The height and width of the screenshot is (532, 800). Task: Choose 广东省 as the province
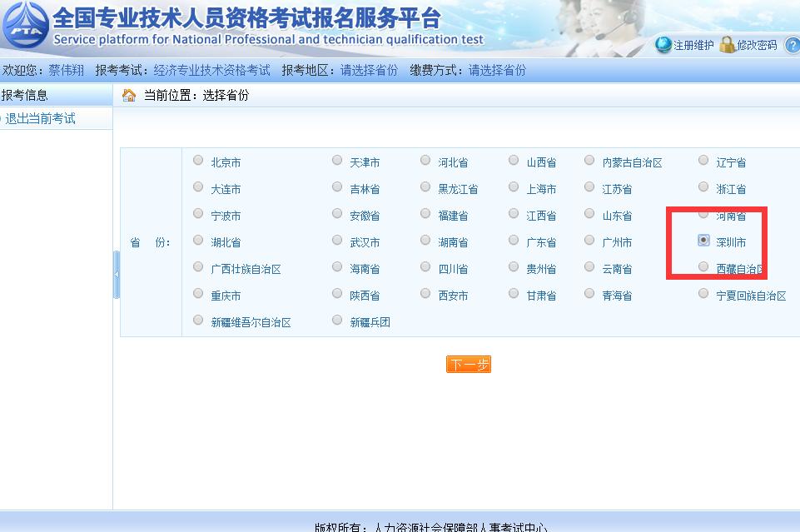click(x=514, y=241)
